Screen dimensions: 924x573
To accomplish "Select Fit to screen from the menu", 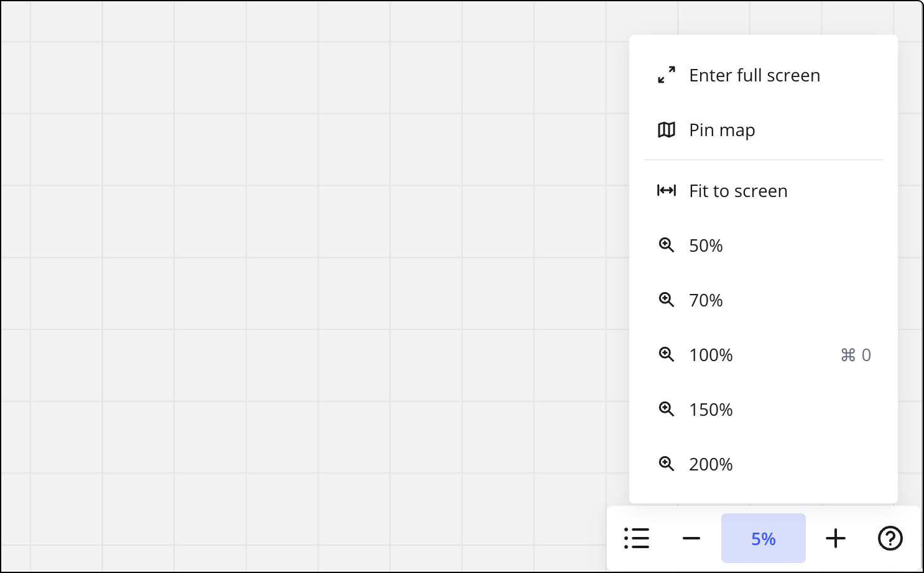I will pos(737,191).
